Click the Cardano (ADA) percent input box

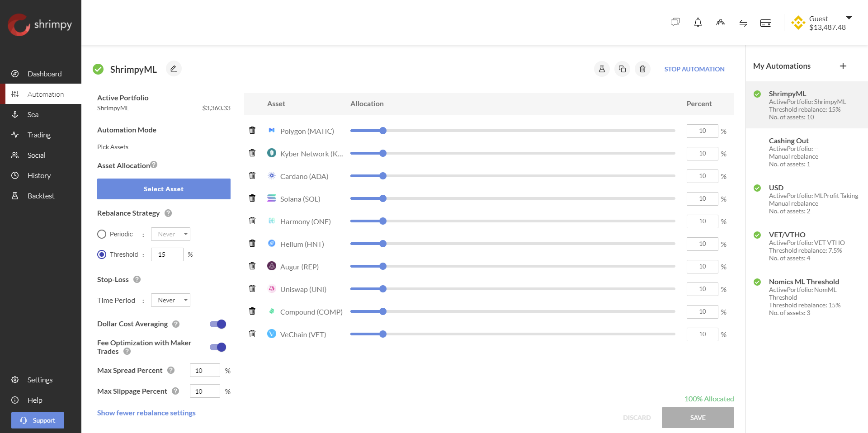(703, 176)
